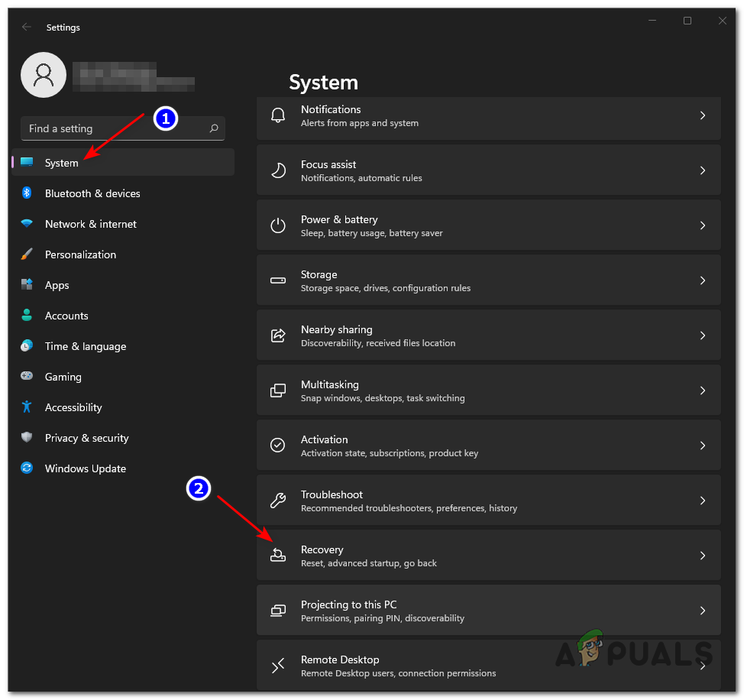Open Windows Update page
Viewport: 744px width, 700px height.
pyautogui.click(x=123, y=468)
